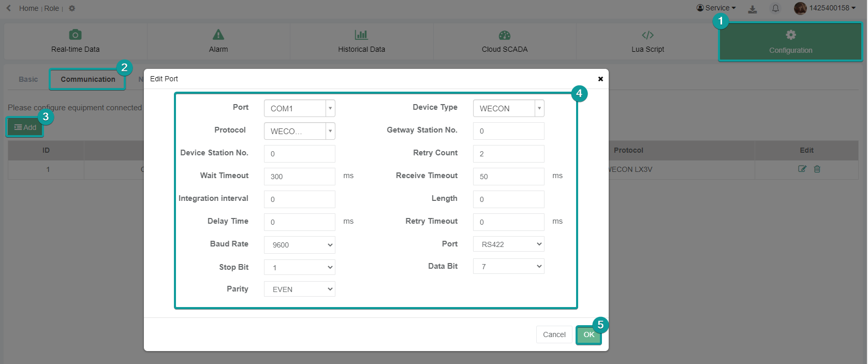The image size is (868, 364).
Task: Open the Device Type WECON dropdown
Action: click(509, 108)
